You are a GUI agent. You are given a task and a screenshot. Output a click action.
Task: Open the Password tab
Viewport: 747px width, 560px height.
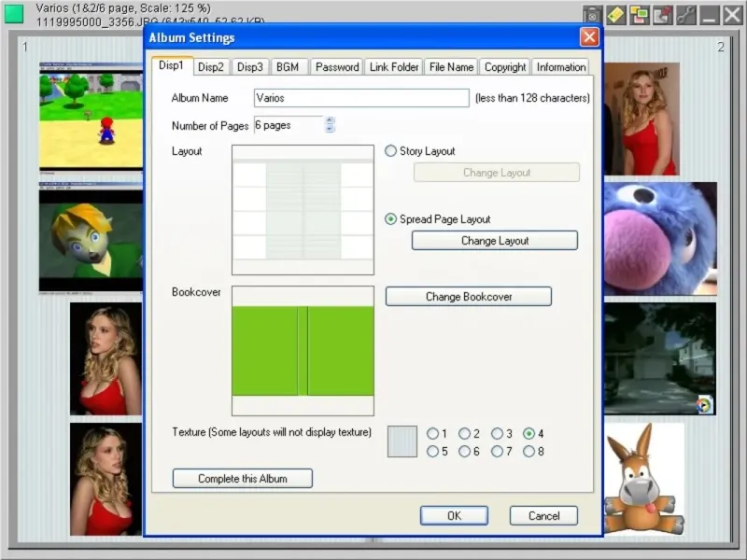click(x=337, y=67)
